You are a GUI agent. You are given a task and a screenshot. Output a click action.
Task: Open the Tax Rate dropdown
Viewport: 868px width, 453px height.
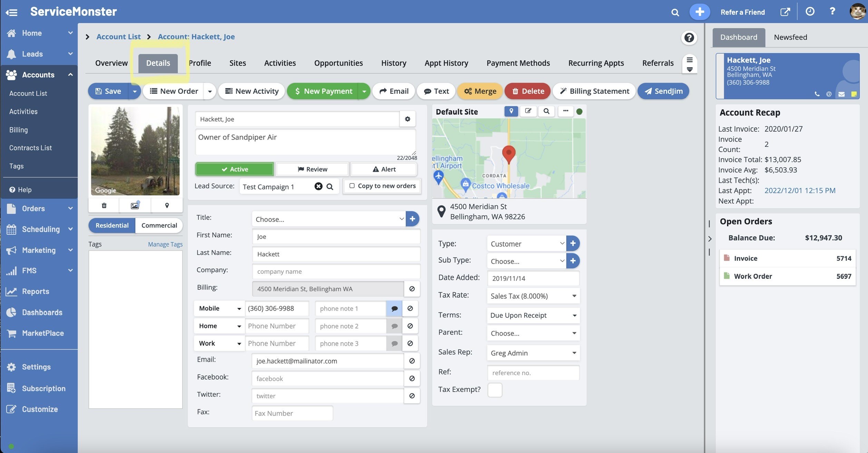533,296
